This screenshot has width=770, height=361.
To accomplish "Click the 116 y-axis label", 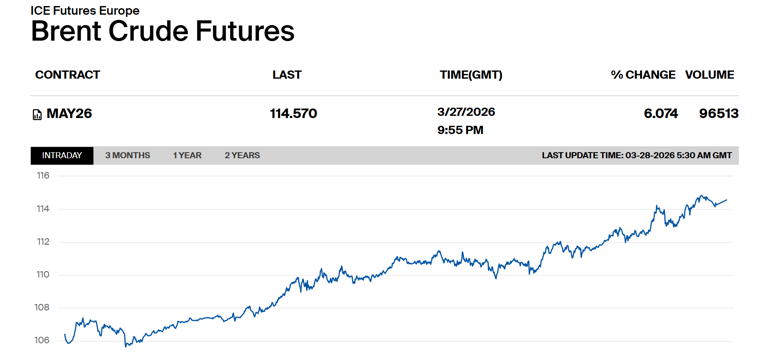I will pyautogui.click(x=44, y=176).
